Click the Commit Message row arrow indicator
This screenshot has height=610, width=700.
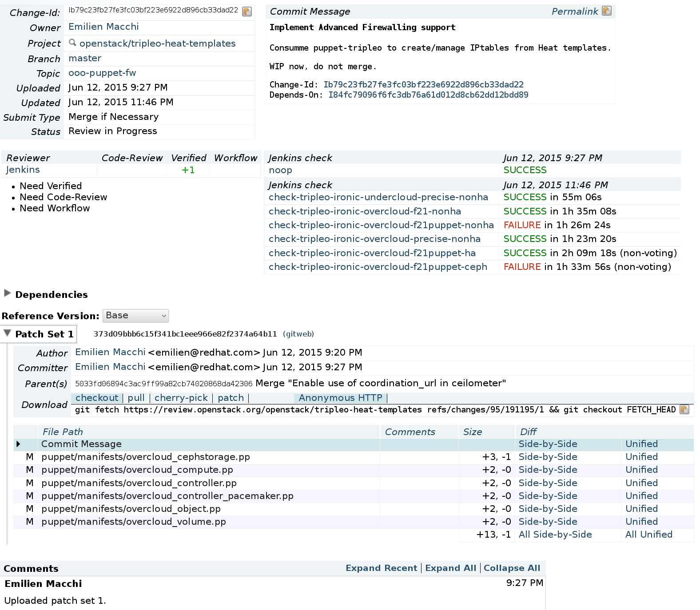(x=18, y=444)
